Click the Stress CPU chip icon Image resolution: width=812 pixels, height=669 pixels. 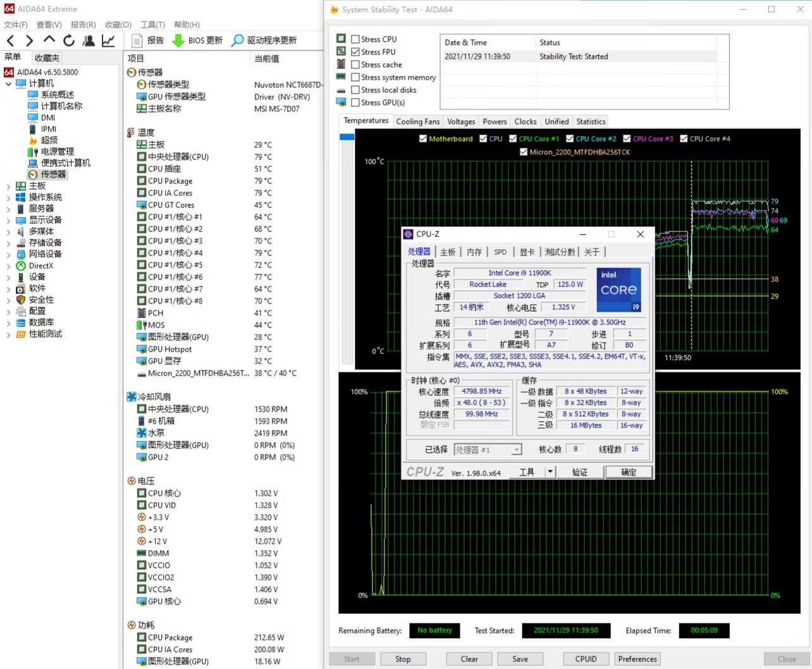coord(341,39)
